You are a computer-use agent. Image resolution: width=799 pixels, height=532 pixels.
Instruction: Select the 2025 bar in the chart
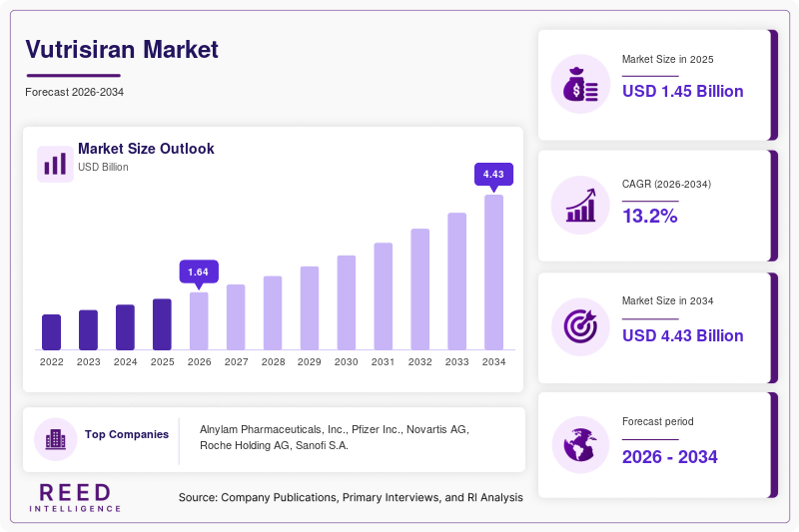(162, 324)
